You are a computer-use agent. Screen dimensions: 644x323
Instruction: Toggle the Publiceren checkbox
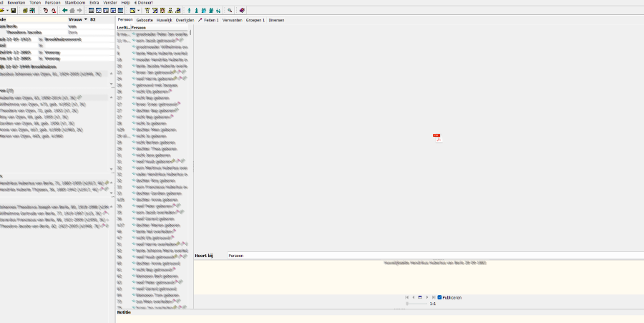[439, 297]
